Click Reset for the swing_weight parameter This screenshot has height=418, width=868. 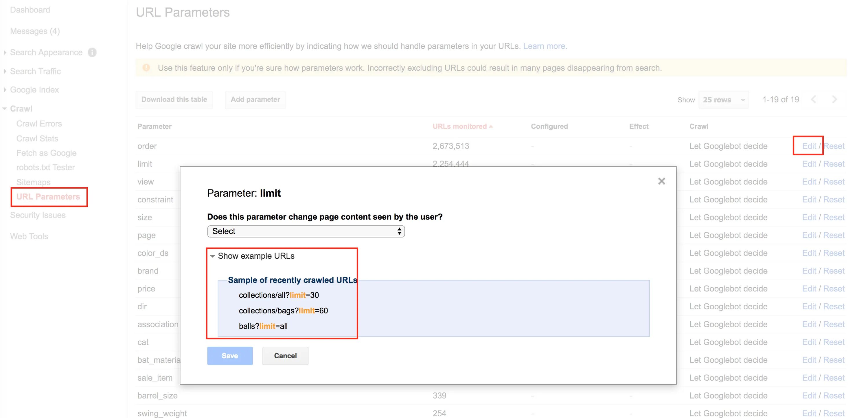coord(834,414)
